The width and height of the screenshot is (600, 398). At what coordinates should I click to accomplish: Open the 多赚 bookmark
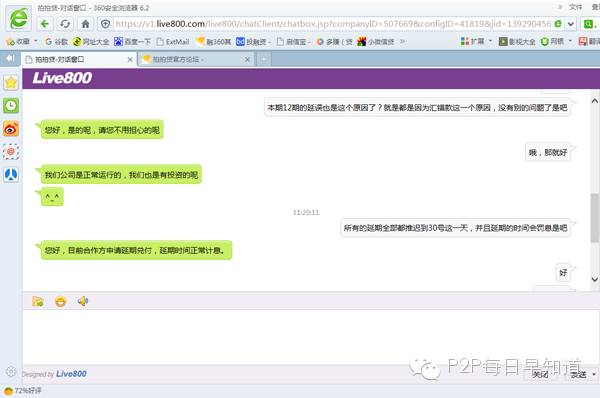click(334, 41)
